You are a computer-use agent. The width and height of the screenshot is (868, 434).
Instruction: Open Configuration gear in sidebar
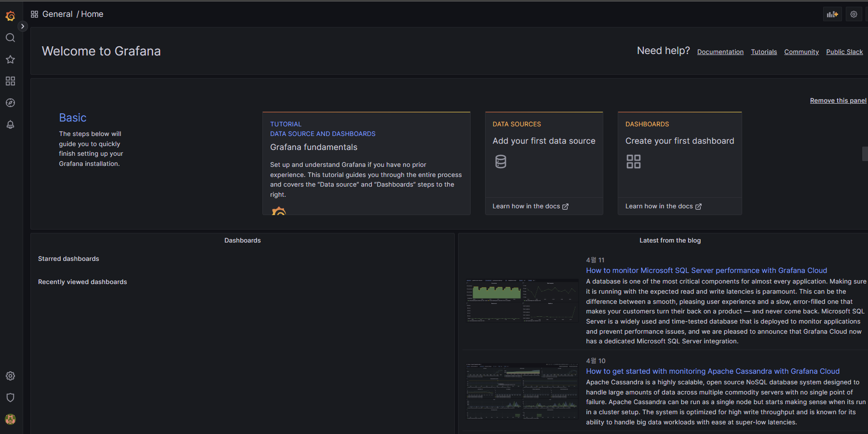pos(10,376)
